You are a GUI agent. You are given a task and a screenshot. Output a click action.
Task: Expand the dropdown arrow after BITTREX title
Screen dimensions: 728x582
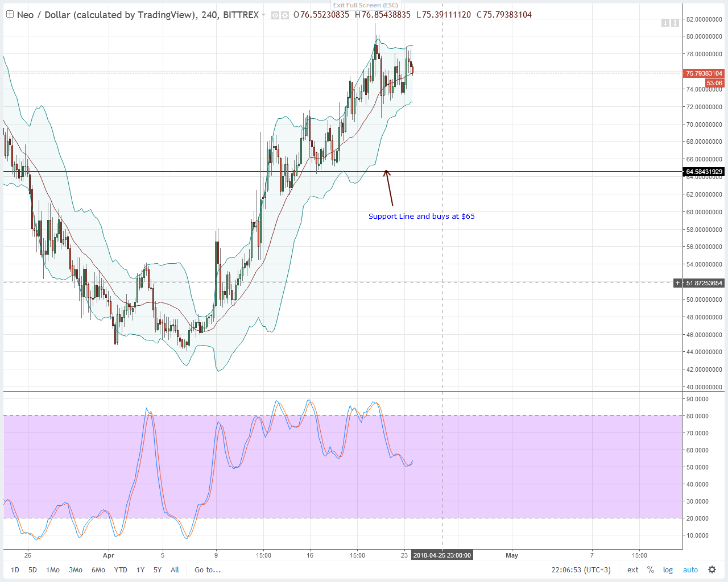point(263,15)
